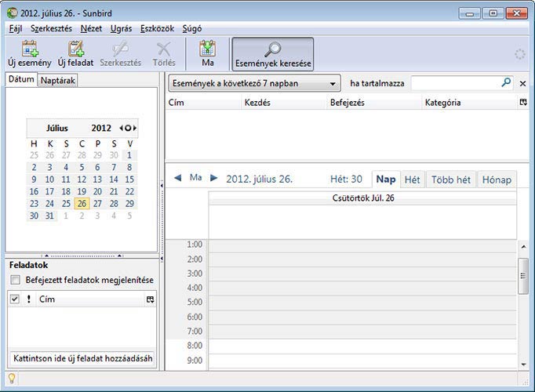This screenshot has width=535, height=392.
Task: Click the splitter grip between calendar and tasks
Action: tap(82, 256)
